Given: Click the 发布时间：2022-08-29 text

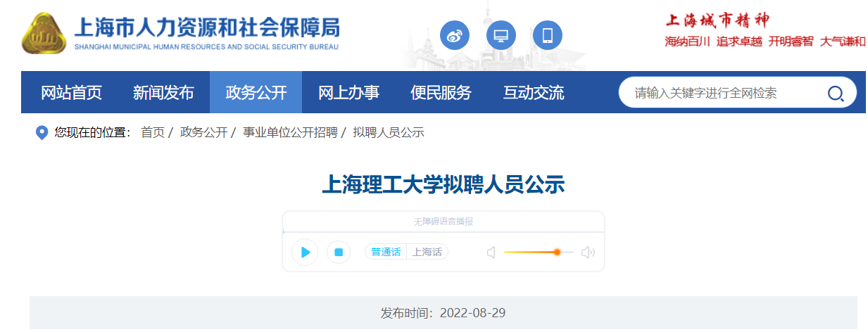Looking at the screenshot, I should pos(444,313).
